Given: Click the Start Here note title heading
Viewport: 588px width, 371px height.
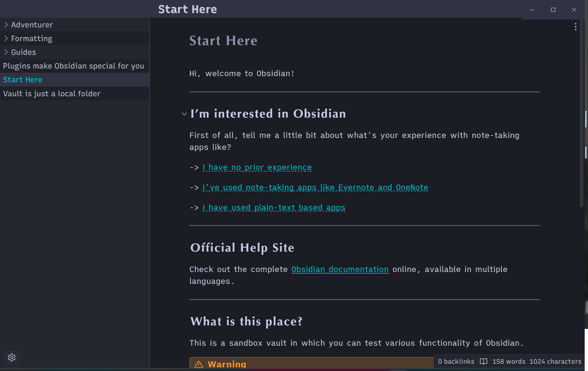Looking at the screenshot, I should pos(224,41).
